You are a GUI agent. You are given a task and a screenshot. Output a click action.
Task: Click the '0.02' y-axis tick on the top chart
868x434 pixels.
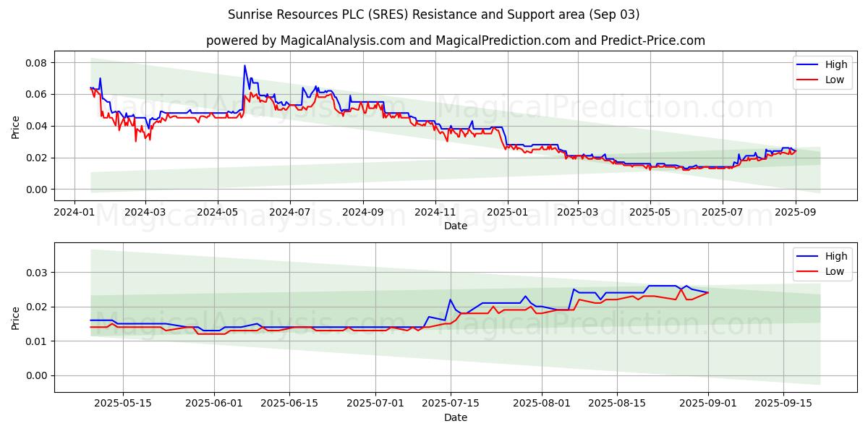[x=36, y=158]
